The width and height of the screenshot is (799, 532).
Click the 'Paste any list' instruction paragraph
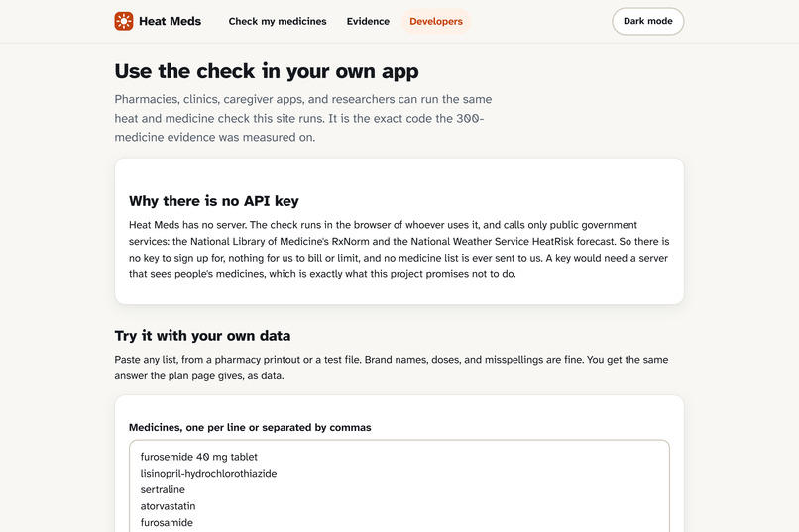click(x=392, y=368)
